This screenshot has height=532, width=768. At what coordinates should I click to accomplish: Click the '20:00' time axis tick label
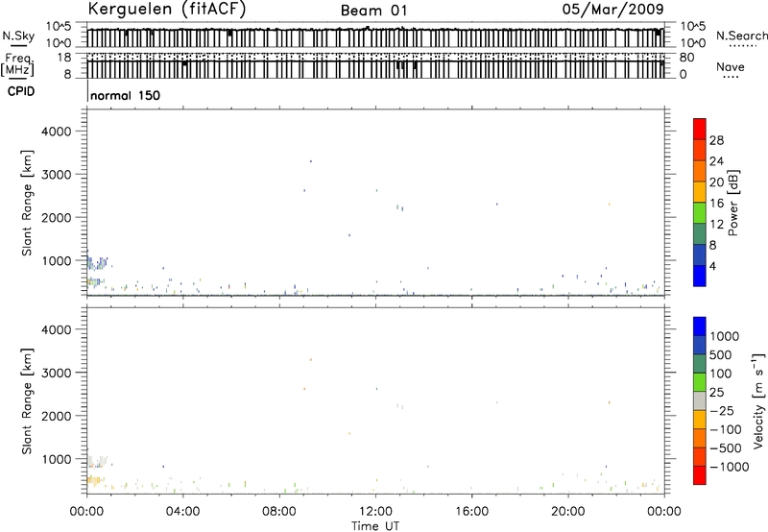(568, 512)
